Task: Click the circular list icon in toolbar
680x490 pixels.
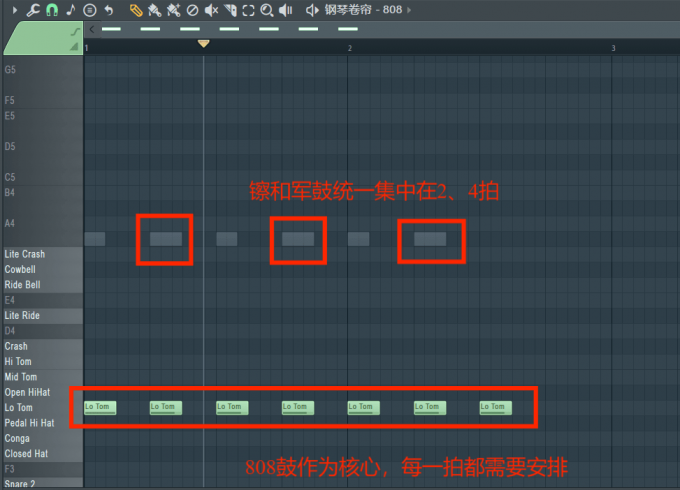Action: (90, 10)
